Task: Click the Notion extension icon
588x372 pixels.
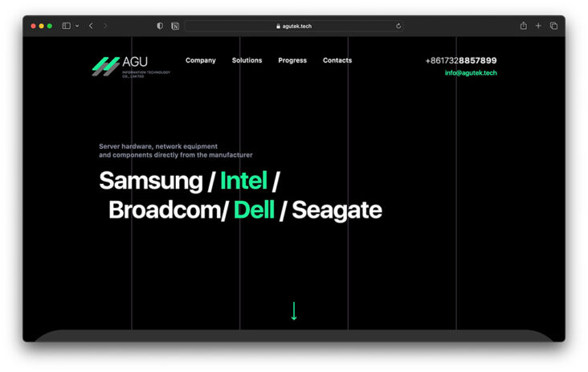Action: click(175, 26)
